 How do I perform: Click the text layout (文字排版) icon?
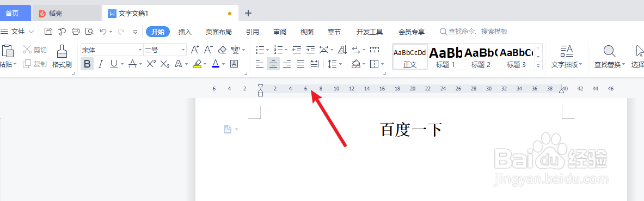(566, 51)
